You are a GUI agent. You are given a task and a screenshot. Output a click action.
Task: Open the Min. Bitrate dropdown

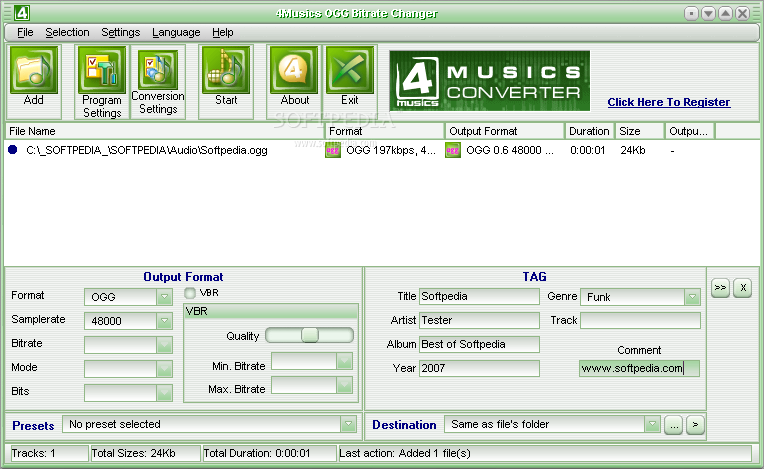pos(344,361)
